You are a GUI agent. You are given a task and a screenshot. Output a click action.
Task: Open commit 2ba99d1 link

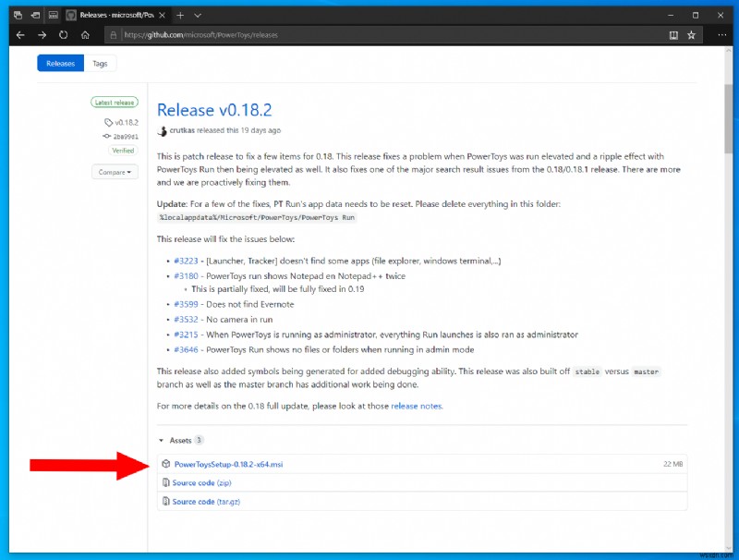pos(126,136)
